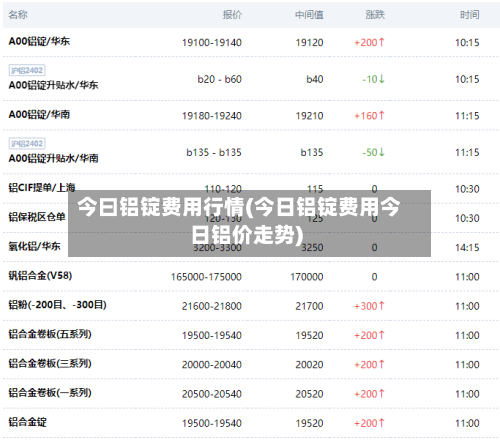Click the 0 change in 钒铝合金(V58) row
500x448 pixels.
pos(374,277)
